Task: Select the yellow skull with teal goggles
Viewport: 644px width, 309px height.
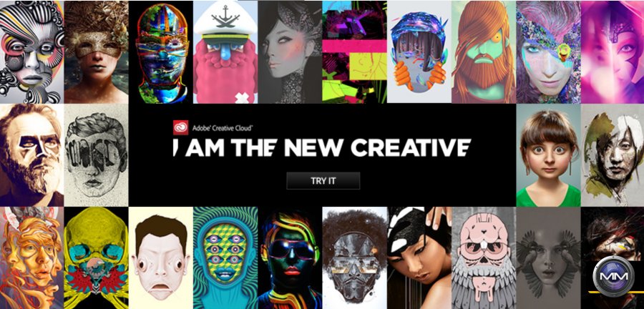Action: (96, 258)
